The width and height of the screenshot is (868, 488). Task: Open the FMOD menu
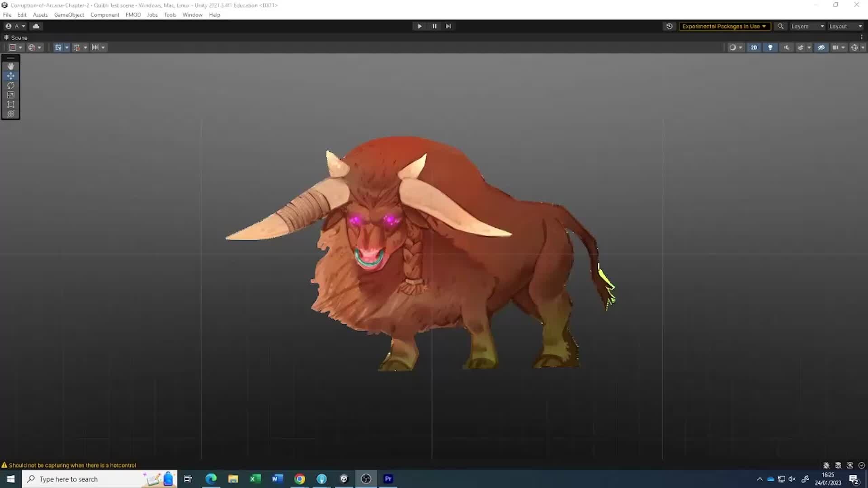coord(133,15)
